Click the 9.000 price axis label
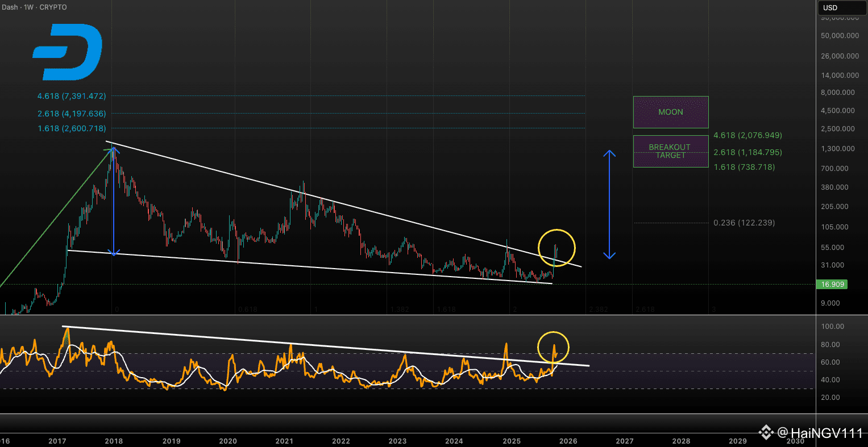The width and height of the screenshot is (868, 447). 831,303
